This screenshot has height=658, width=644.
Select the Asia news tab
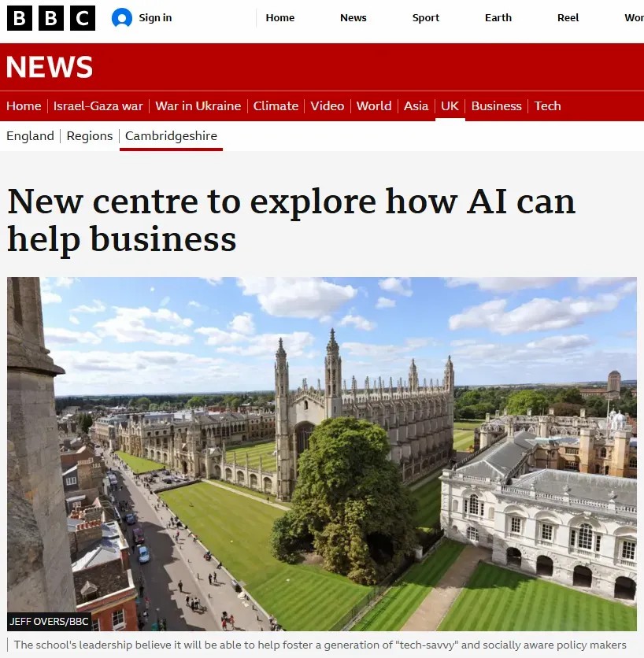click(416, 105)
